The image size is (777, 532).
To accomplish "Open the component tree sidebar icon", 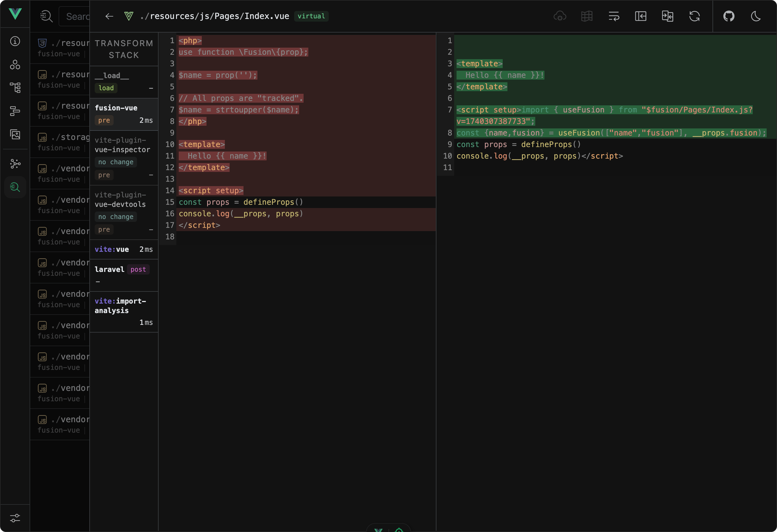I will coord(15,88).
